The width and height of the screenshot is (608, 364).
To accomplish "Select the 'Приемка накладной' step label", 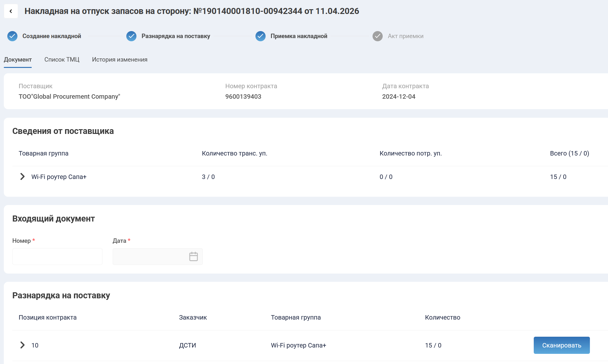I will click(x=299, y=36).
